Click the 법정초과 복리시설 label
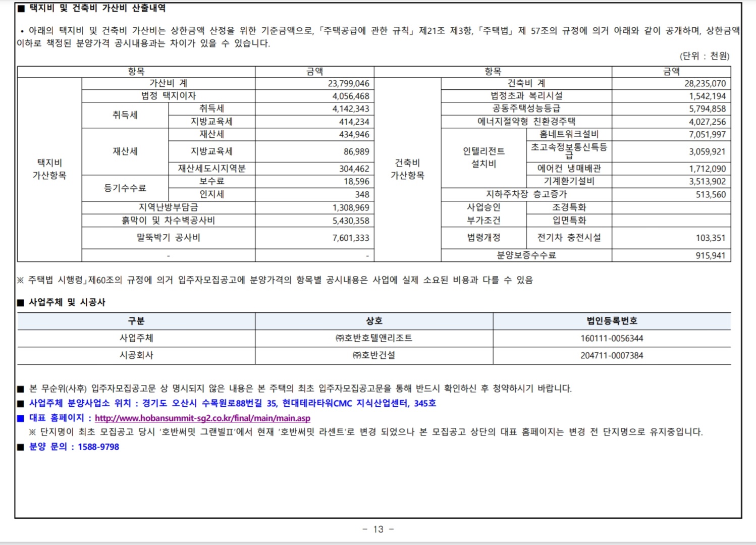 pos(526,96)
